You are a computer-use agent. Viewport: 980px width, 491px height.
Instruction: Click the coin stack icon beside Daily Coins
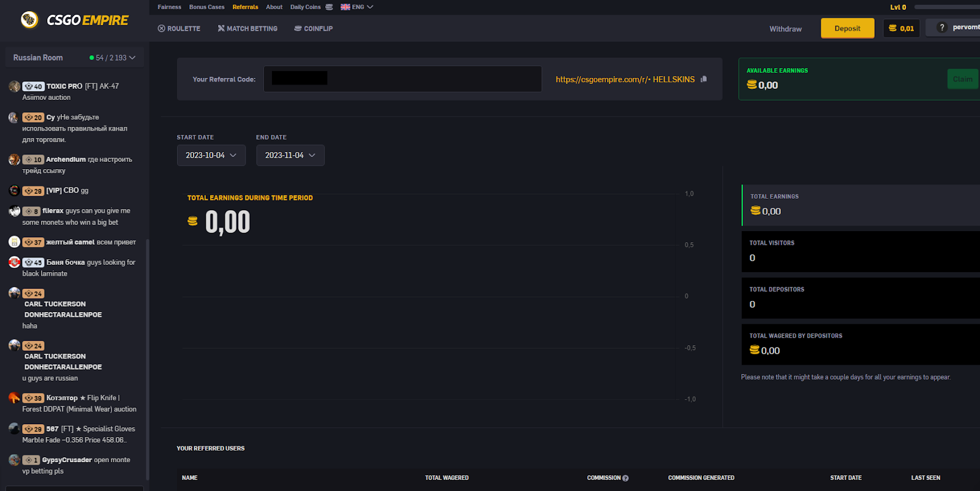(x=329, y=7)
